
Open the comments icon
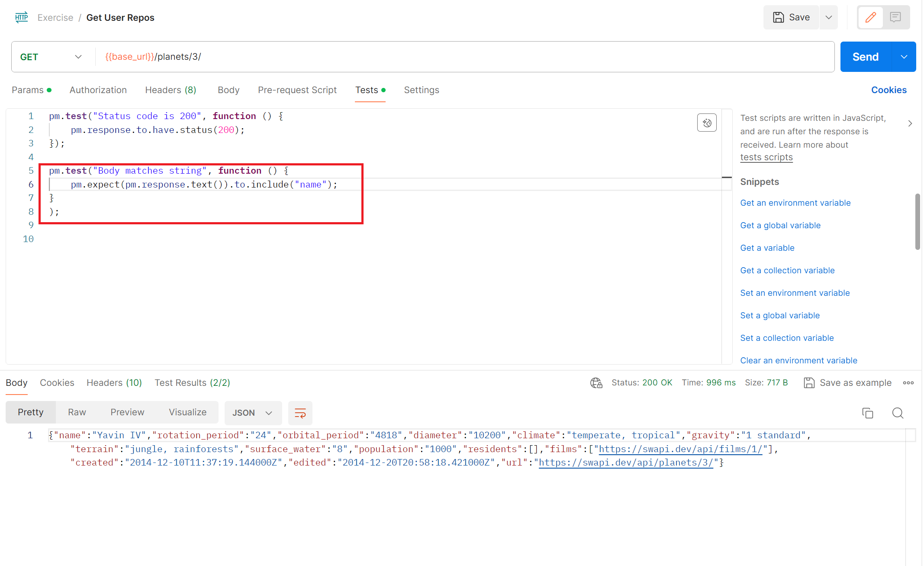pyautogui.click(x=895, y=17)
